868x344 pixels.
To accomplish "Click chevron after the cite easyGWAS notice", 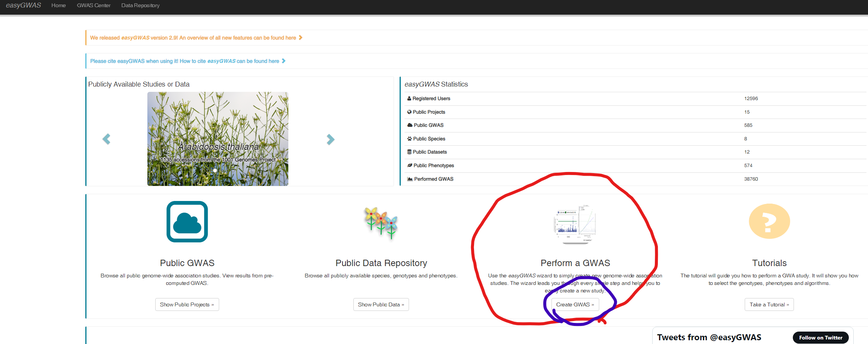I will [x=284, y=61].
